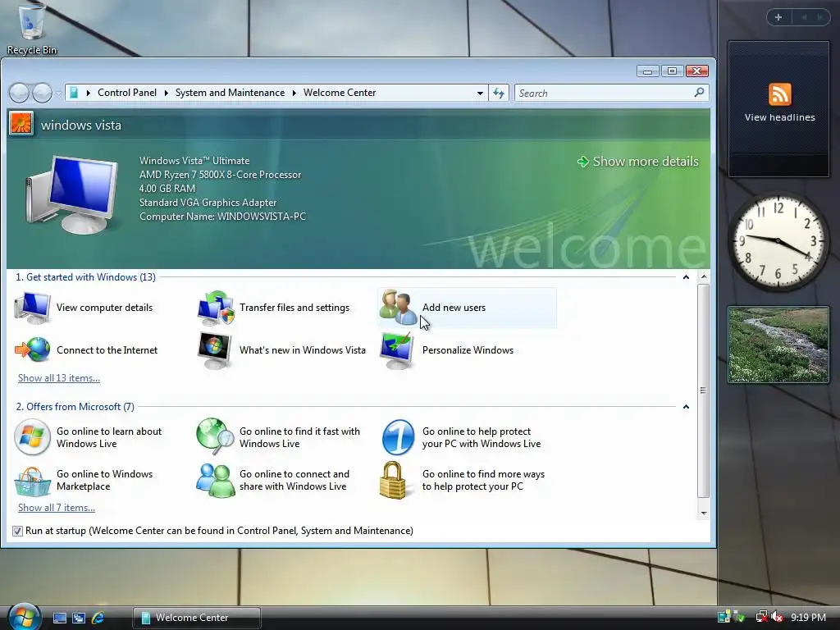Click the RSS feed headlines gadget icon

(x=779, y=95)
